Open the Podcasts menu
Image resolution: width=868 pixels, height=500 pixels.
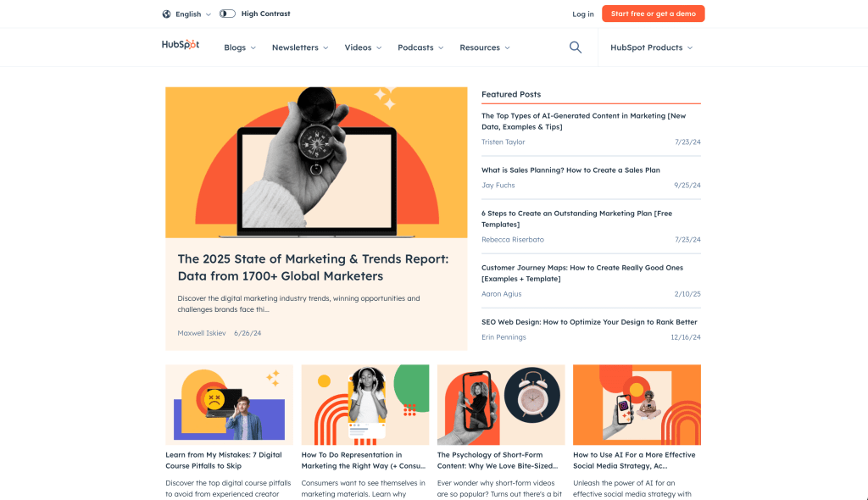420,47
